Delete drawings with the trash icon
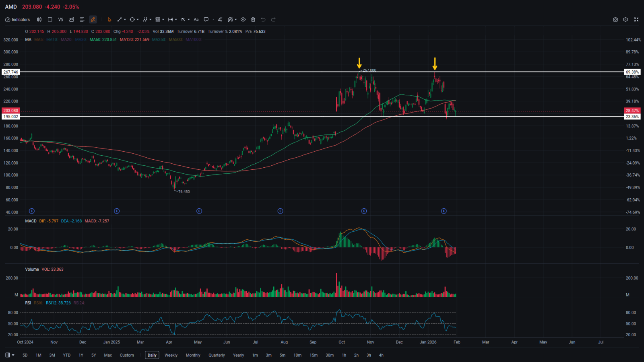Viewport: 644px width, 362px height. click(253, 19)
